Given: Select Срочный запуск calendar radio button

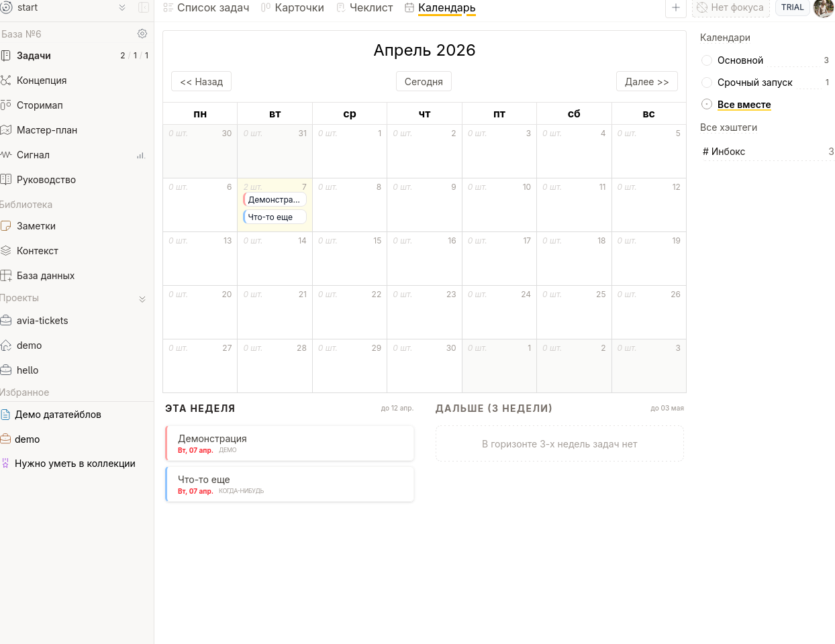Looking at the screenshot, I should 707,83.
